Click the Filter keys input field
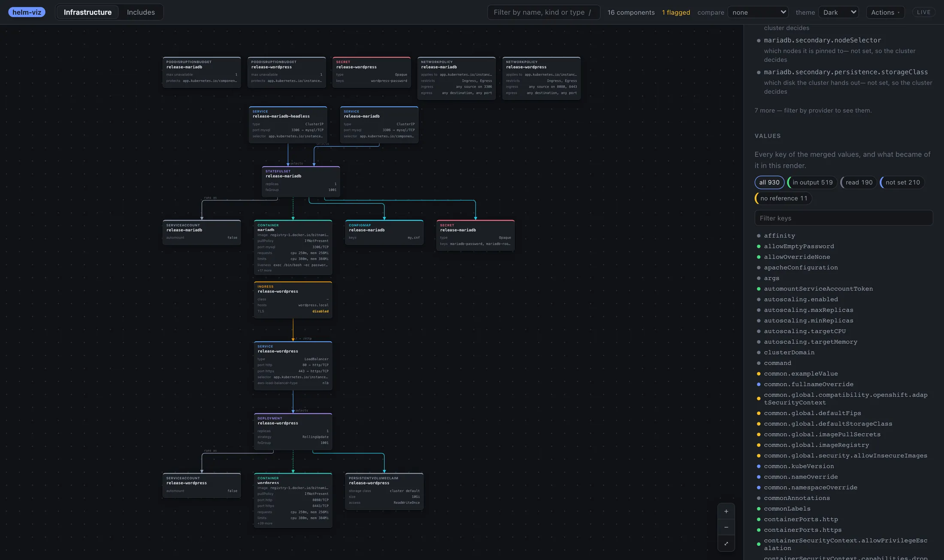Screen dimensions: 944x560 (844, 218)
